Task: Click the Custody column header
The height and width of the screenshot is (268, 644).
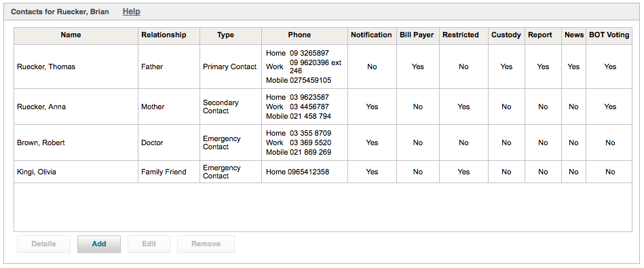Action: (x=506, y=36)
